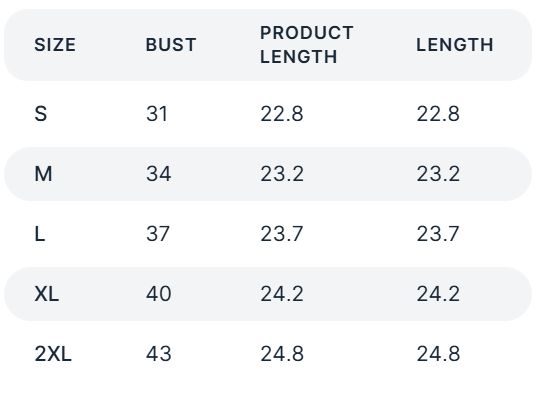Select the M size cell
The width and height of the screenshot is (535, 397).
43,174
